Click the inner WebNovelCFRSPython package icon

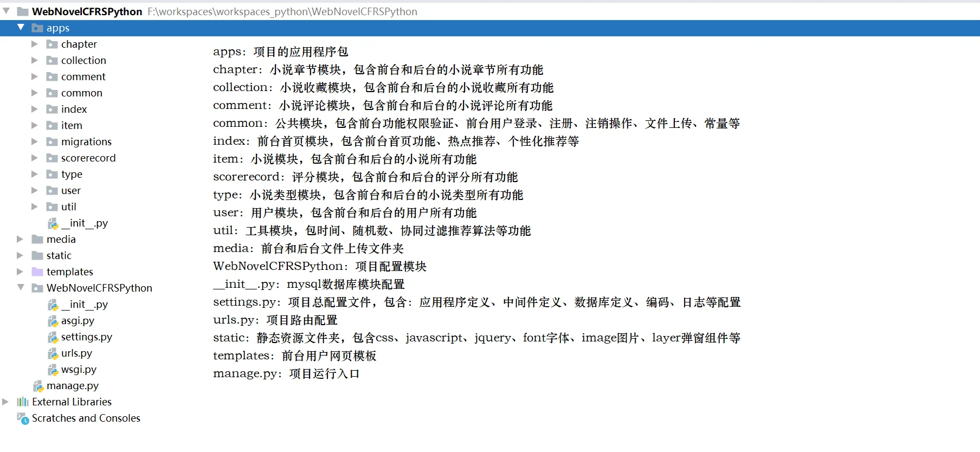(37, 288)
